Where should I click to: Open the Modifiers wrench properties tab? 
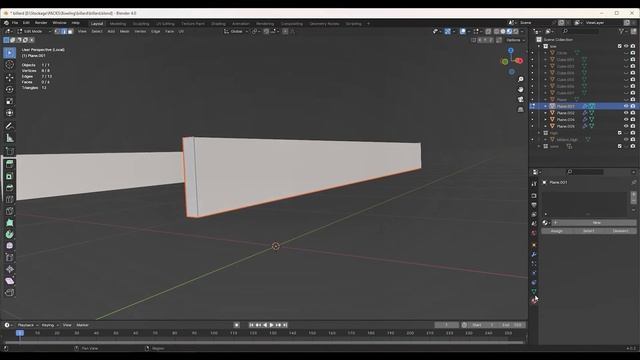coord(534,254)
